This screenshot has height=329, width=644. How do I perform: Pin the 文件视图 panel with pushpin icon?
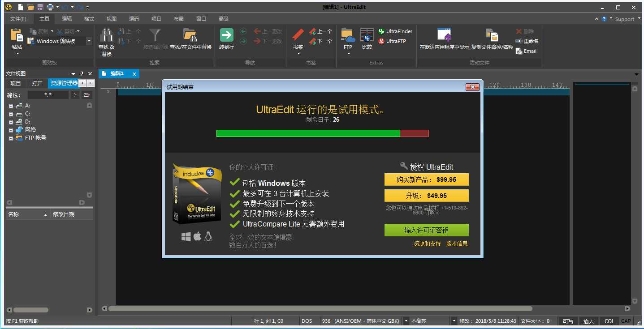pyautogui.click(x=82, y=73)
